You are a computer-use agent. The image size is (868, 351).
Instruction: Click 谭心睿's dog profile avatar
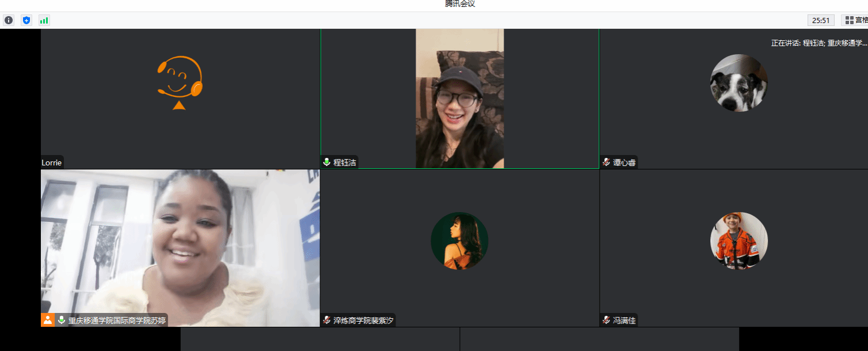coord(738,83)
